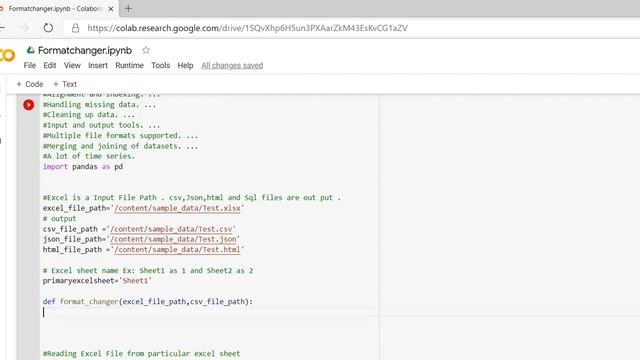Open the Edit menu
Screen dimensions: 640x360
coord(50,65)
